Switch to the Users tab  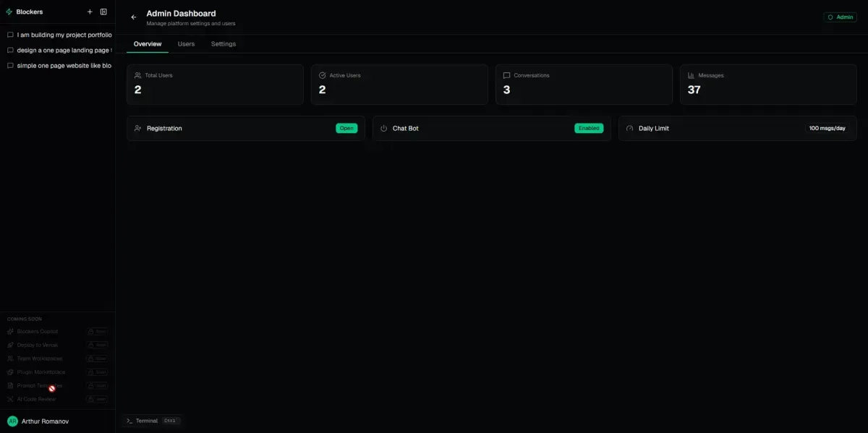[x=186, y=44]
